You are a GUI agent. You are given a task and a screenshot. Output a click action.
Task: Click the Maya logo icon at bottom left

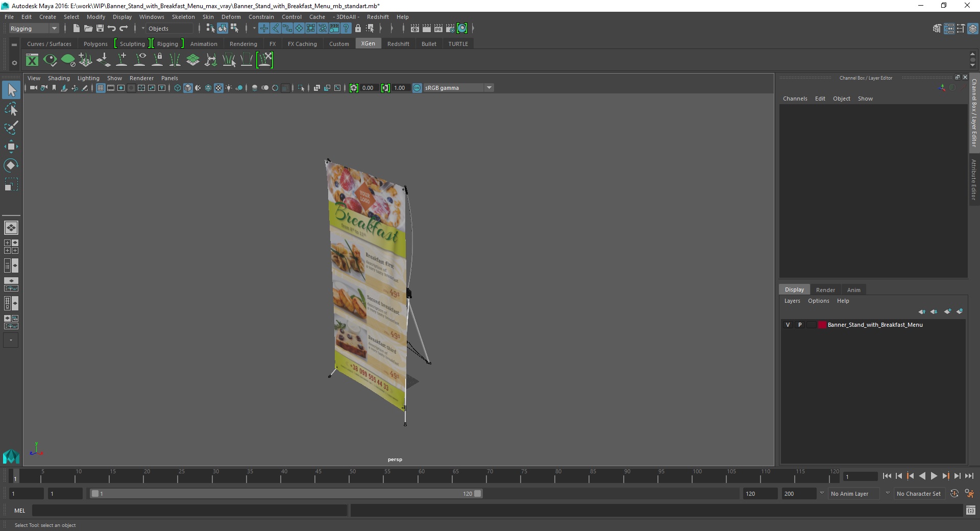click(11, 456)
